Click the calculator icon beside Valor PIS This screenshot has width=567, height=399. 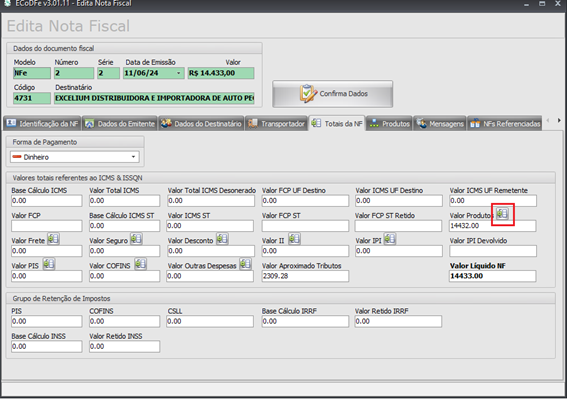49,264
